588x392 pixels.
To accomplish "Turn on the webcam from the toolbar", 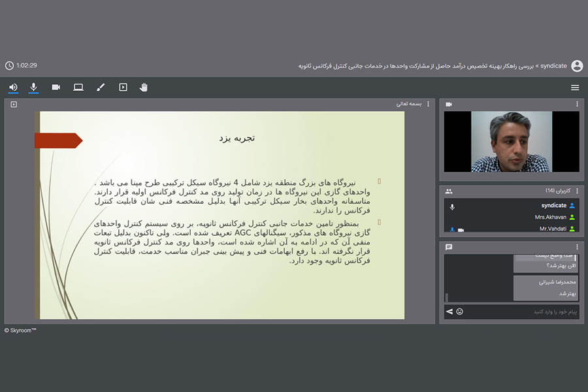I will [56, 88].
